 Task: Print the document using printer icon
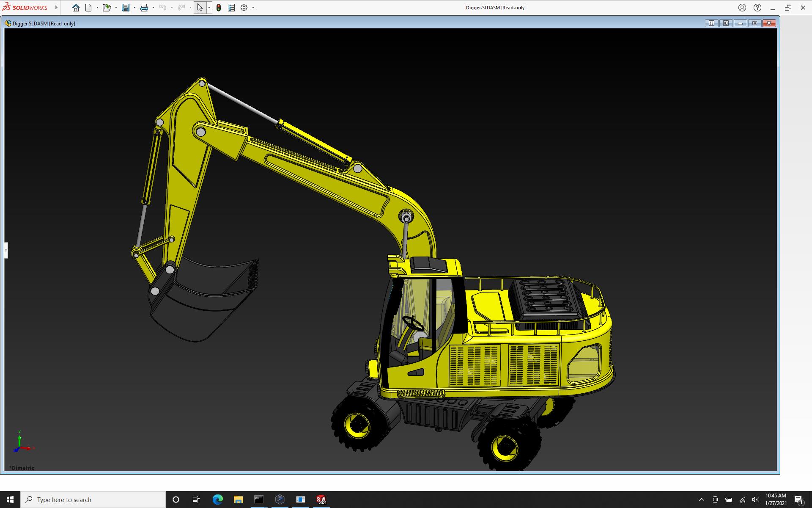(x=144, y=8)
